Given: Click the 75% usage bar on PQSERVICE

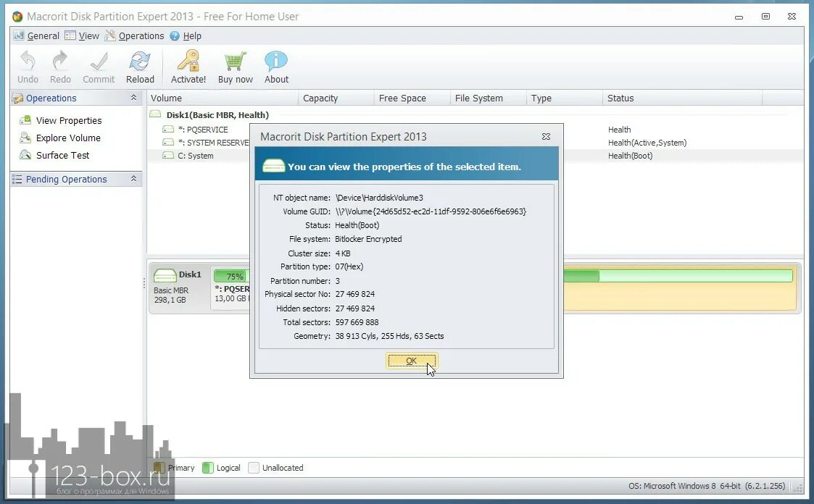Looking at the screenshot, I should 231,277.
